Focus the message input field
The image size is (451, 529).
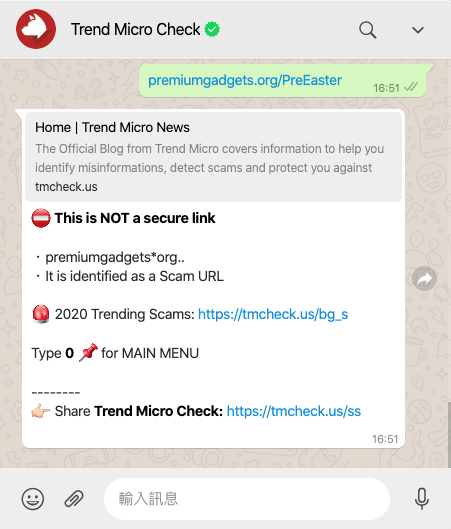[247, 499]
